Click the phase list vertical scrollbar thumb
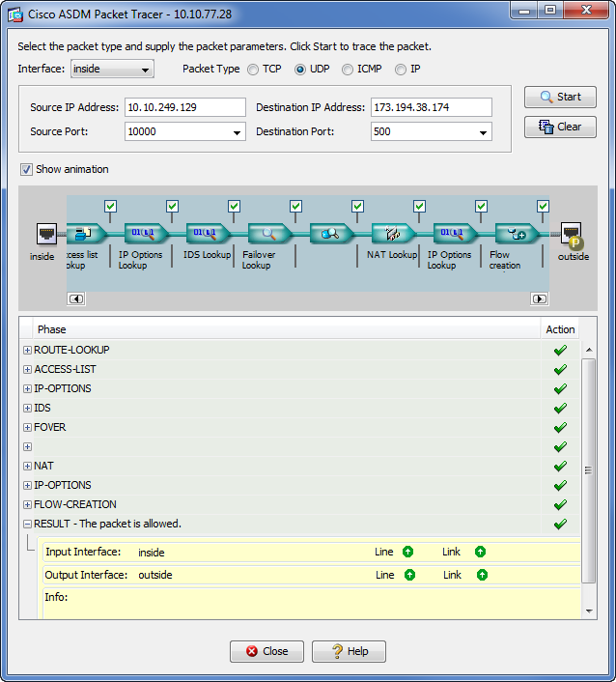 tap(589, 470)
